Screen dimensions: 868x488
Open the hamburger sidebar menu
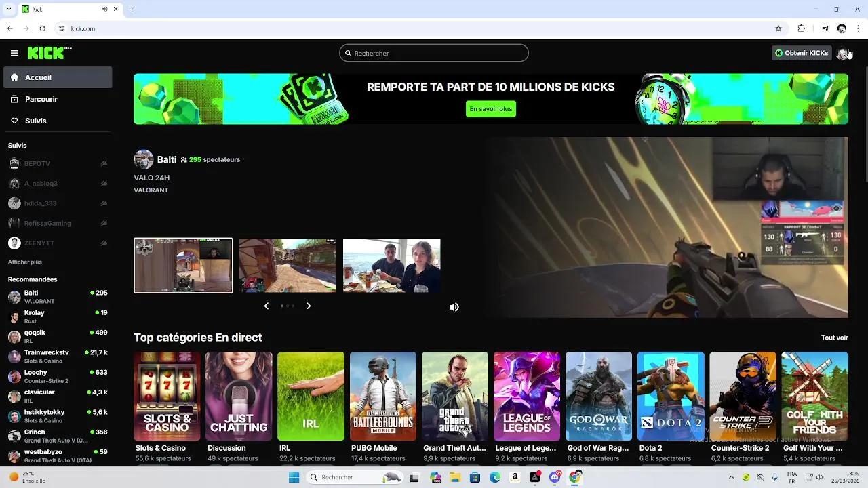tap(14, 53)
